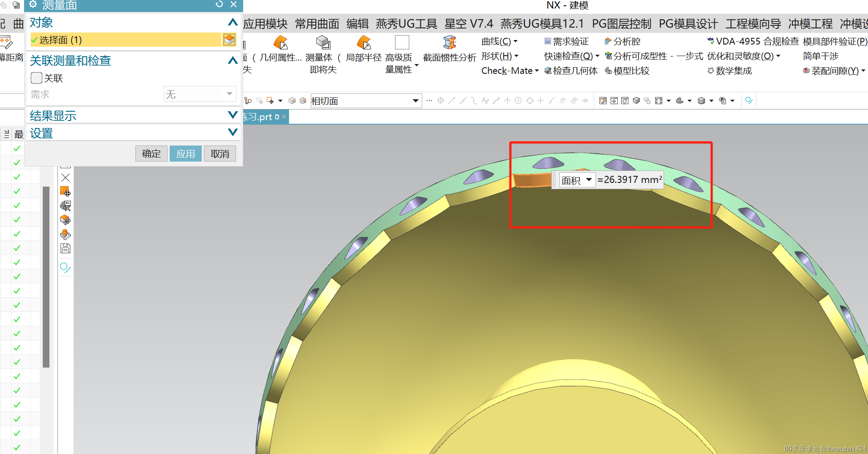
Task: Select the 选择面 (1) field
Action: [126, 40]
